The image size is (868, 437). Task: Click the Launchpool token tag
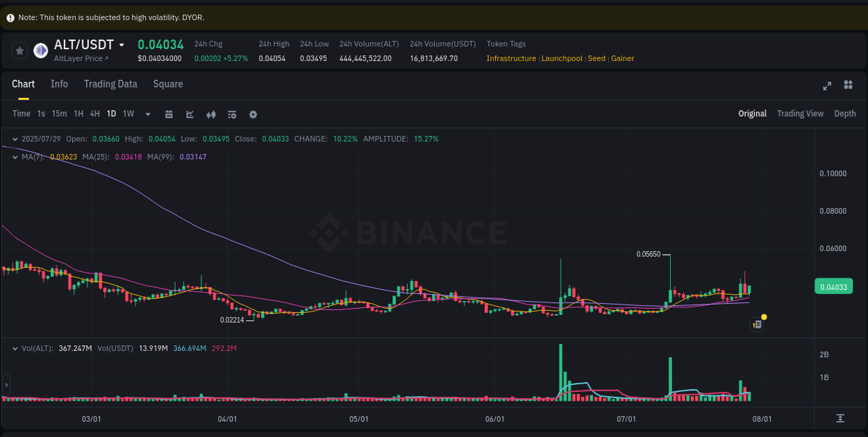point(562,58)
